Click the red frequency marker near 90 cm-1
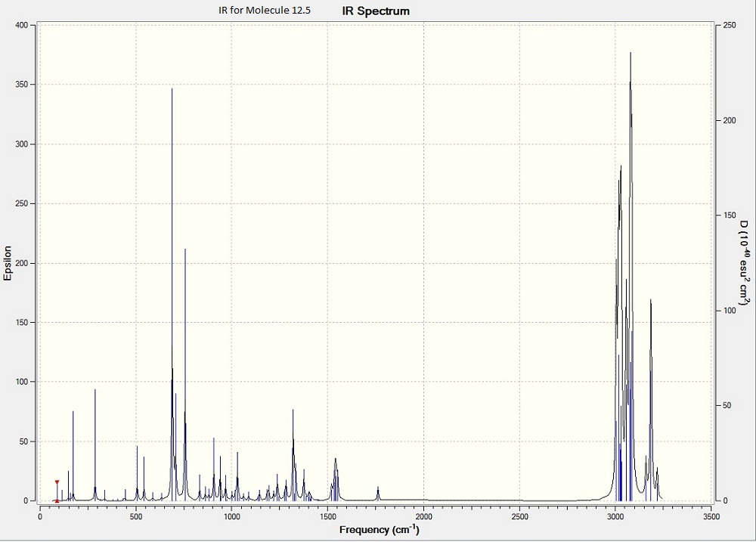The image size is (756, 542). 57,491
